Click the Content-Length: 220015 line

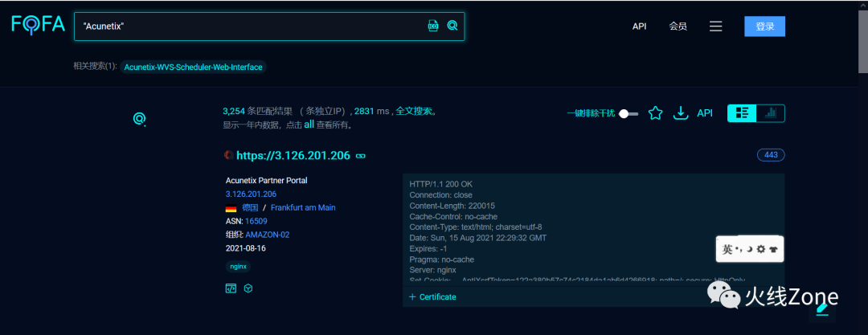pyautogui.click(x=452, y=206)
